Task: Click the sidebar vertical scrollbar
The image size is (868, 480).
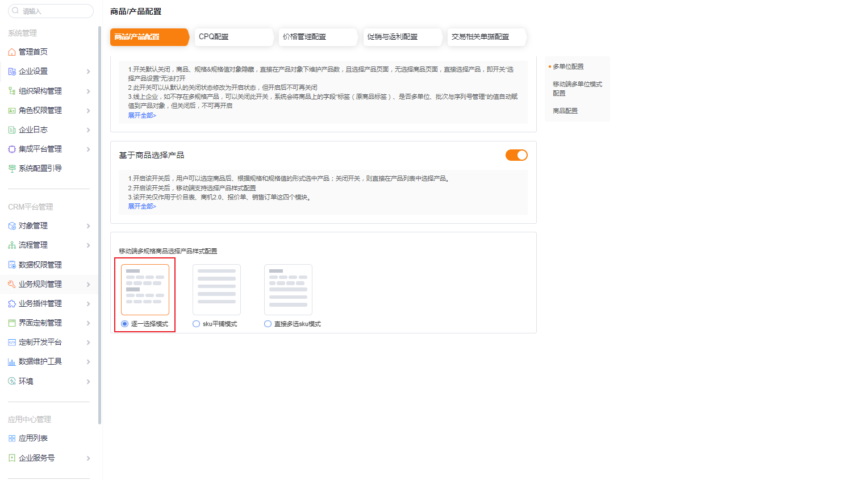Action: (x=100, y=225)
